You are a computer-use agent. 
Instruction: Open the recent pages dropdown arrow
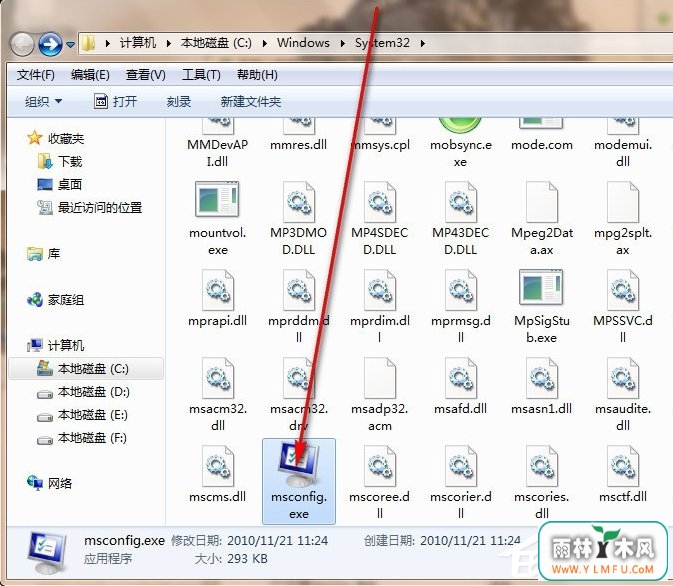click(70, 44)
